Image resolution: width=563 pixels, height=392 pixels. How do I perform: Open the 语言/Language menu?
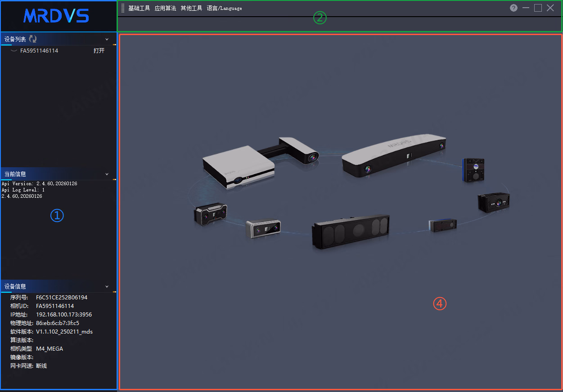coord(224,8)
